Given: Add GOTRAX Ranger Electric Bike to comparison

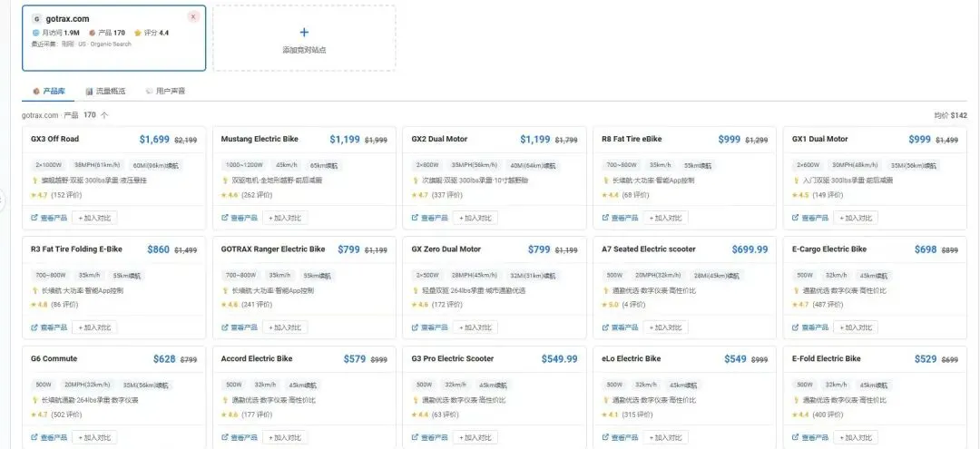Looking at the screenshot, I should (x=285, y=327).
